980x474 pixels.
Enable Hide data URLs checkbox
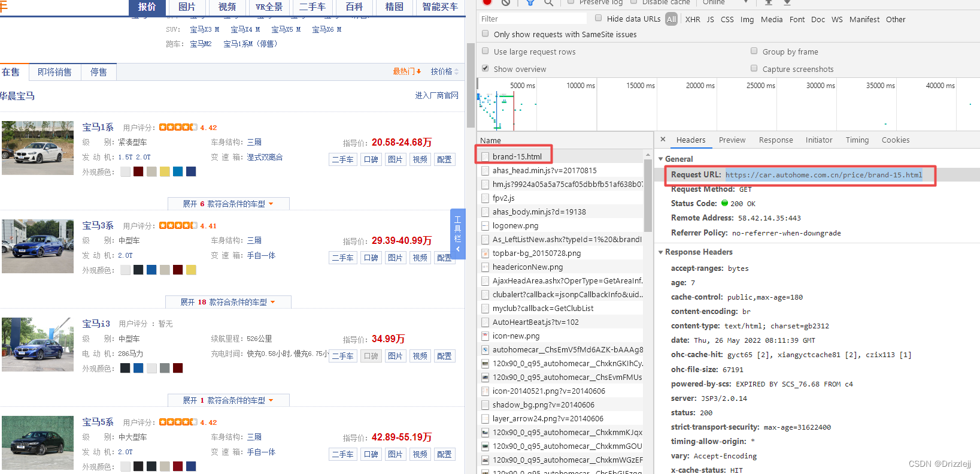pyautogui.click(x=598, y=18)
